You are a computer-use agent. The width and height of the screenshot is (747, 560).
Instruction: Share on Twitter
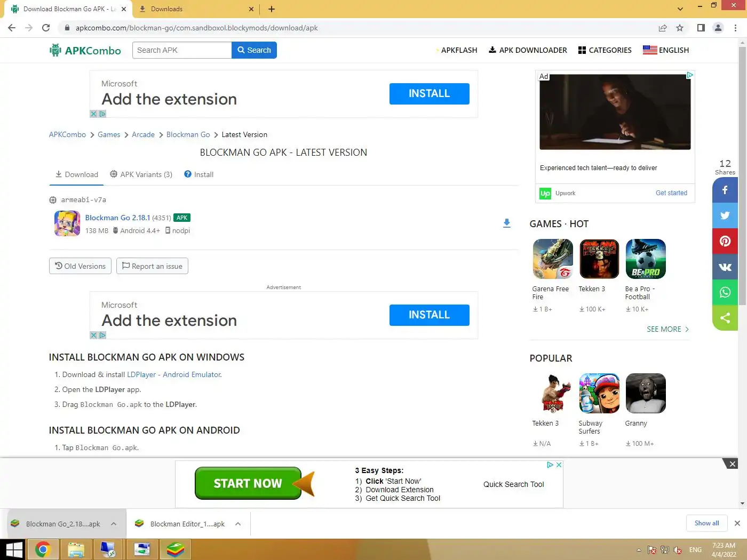(725, 215)
